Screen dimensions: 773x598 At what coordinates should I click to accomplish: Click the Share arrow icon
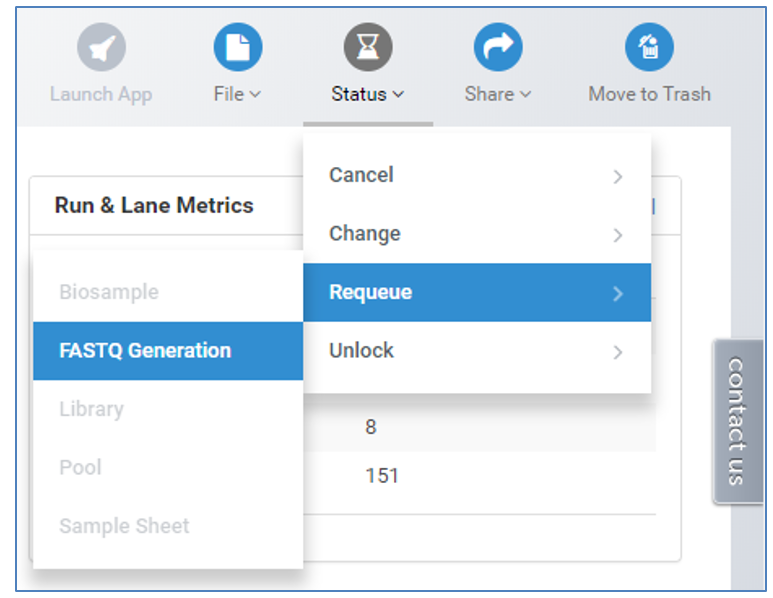tap(498, 47)
